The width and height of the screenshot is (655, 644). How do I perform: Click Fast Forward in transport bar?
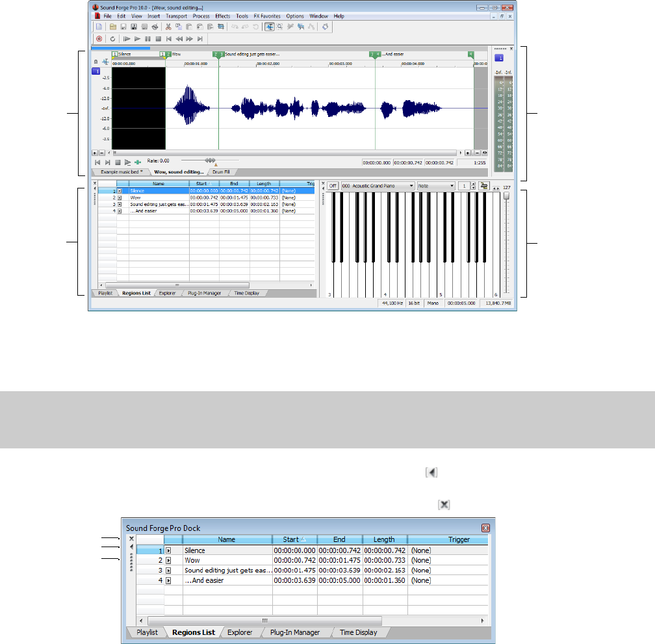point(190,39)
